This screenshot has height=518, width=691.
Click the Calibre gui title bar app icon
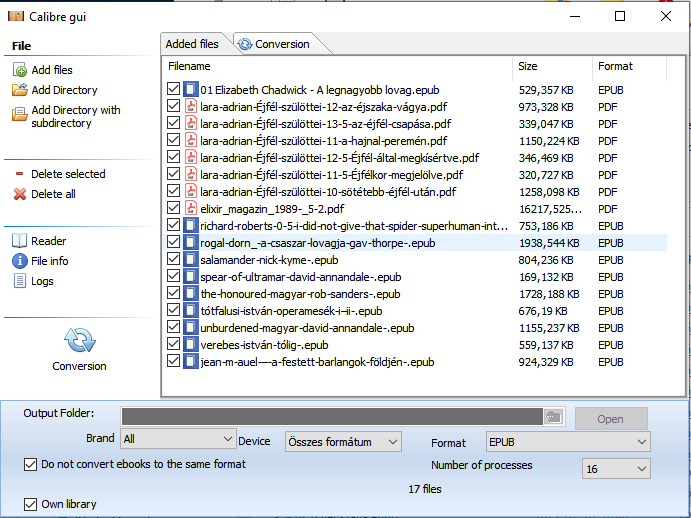click(16, 16)
